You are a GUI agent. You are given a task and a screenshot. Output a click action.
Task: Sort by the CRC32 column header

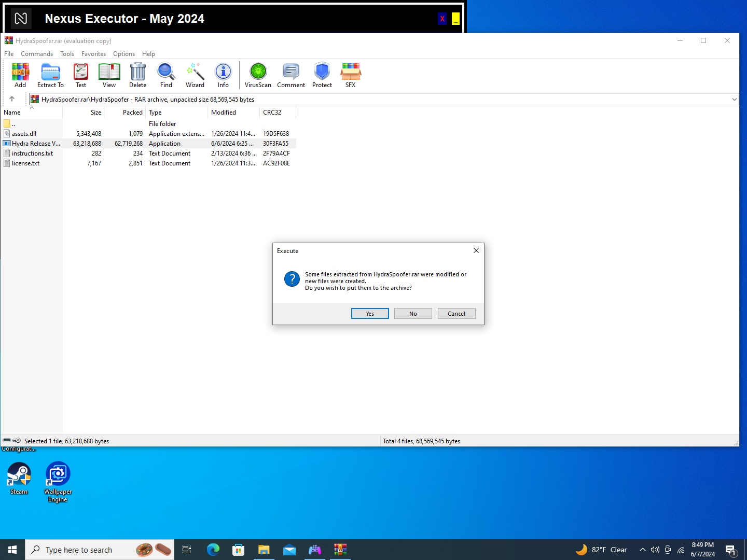coord(278,113)
